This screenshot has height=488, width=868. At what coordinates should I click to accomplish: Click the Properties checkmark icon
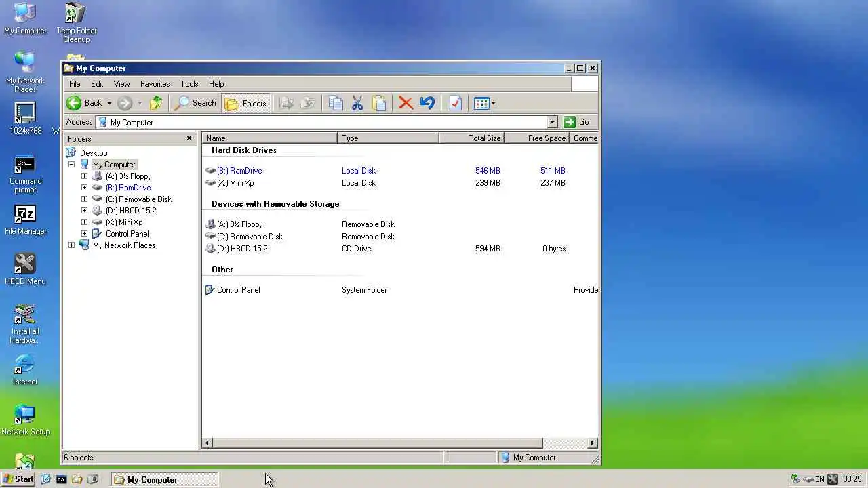click(455, 103)
